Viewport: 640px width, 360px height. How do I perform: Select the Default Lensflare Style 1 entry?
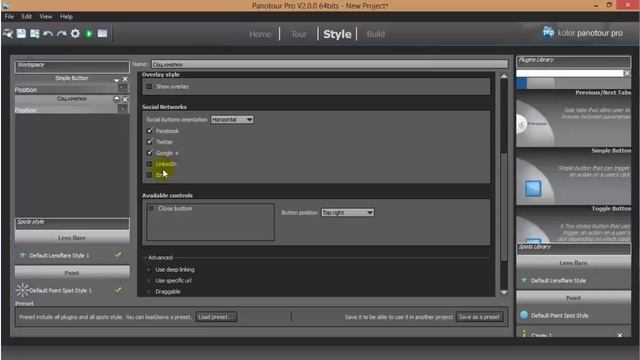coord(72,255)
